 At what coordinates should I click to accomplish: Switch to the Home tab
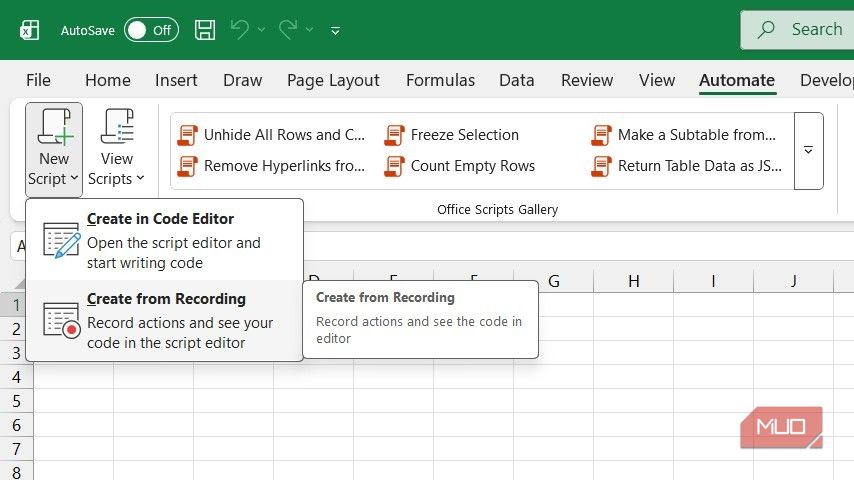(108, 80)
